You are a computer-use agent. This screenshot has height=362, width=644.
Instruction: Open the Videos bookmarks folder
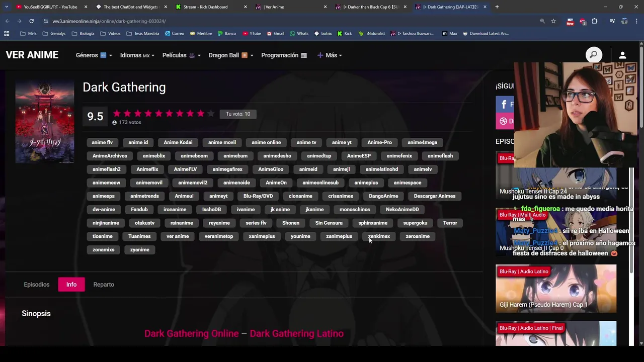pos(110,34)
